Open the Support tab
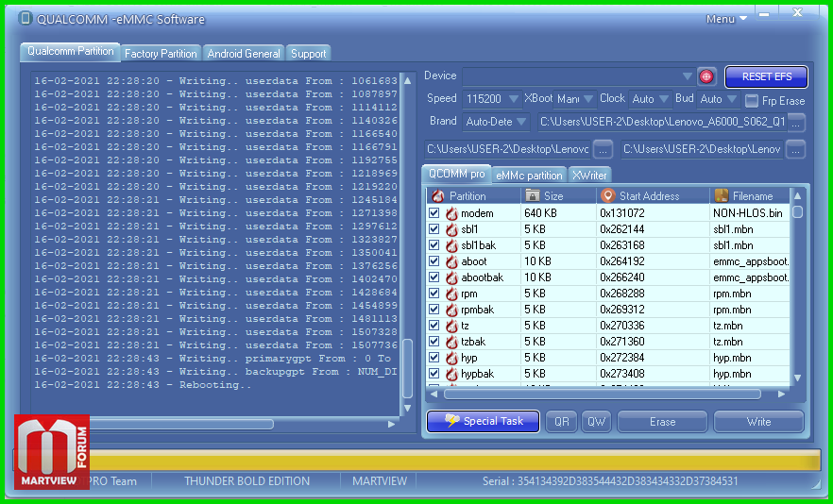This screenshot has height=504, width=833. 309,54
